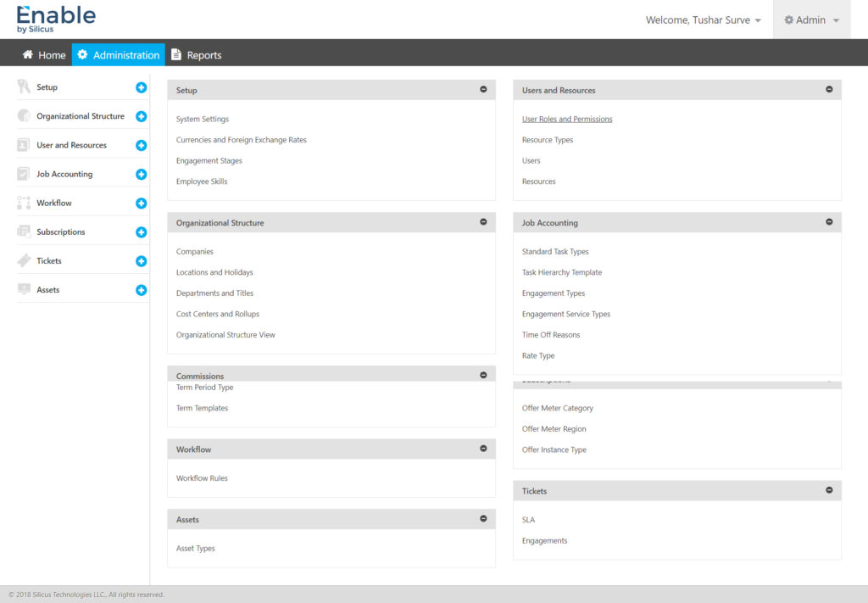
Task: Open Standard Task Types link
Action: [x=555, y=251]
